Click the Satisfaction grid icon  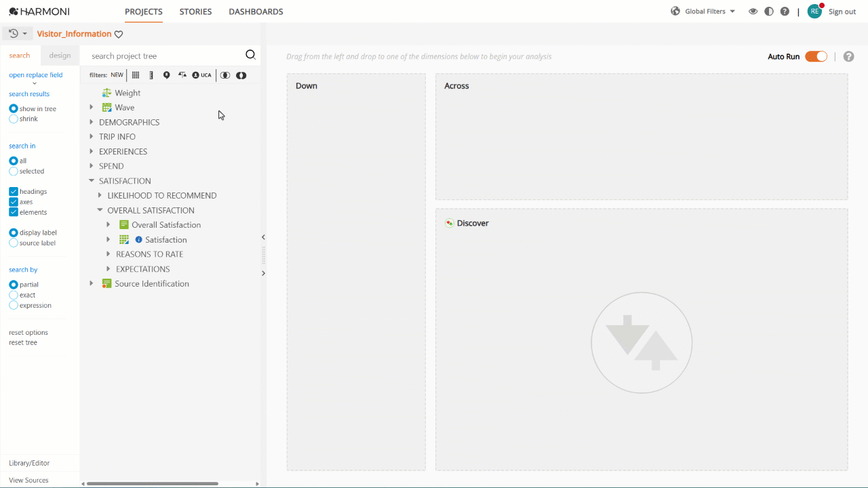click(124, 239)
